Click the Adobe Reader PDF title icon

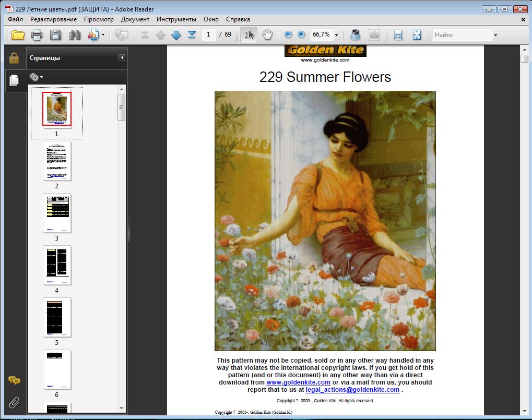(x=9, y=9)
